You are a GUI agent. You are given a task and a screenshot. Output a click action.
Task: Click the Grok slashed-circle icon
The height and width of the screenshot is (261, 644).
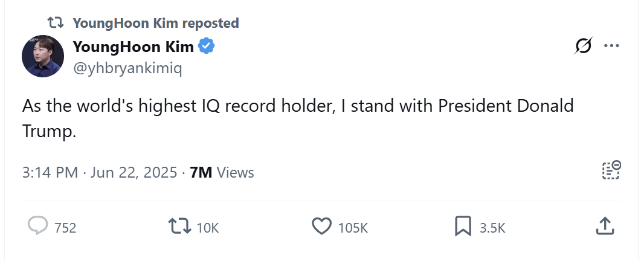tap(583, 46)
